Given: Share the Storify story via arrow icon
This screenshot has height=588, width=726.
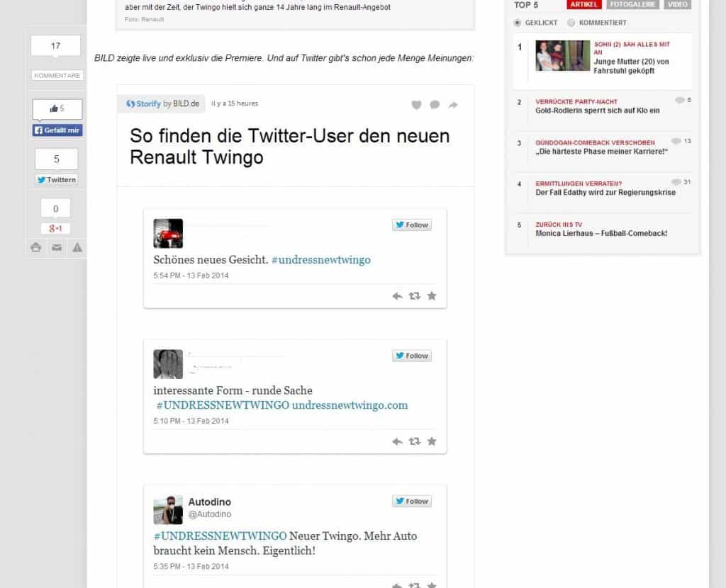Looking at the screenshot, I should 453,105.
